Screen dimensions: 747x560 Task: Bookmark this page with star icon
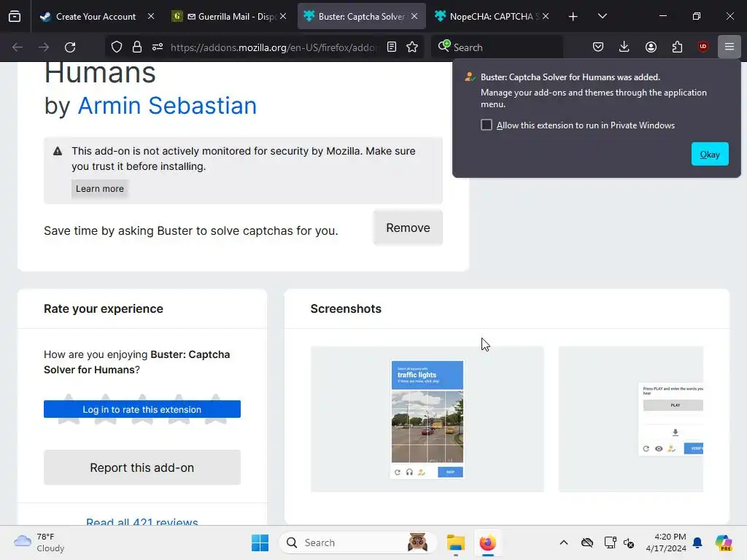pos(412,47)
